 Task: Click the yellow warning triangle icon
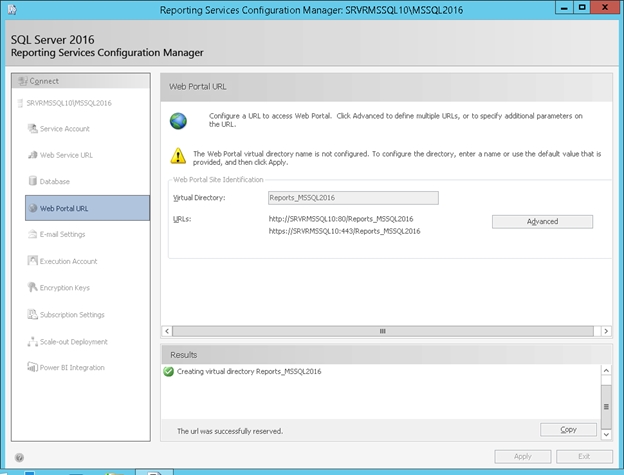[x=178, y=156]
